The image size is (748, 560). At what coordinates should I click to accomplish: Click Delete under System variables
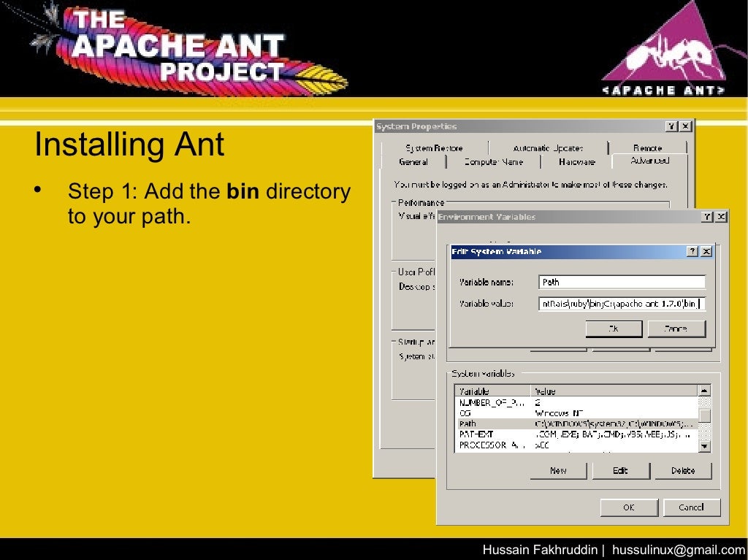(x=683, y=470)
